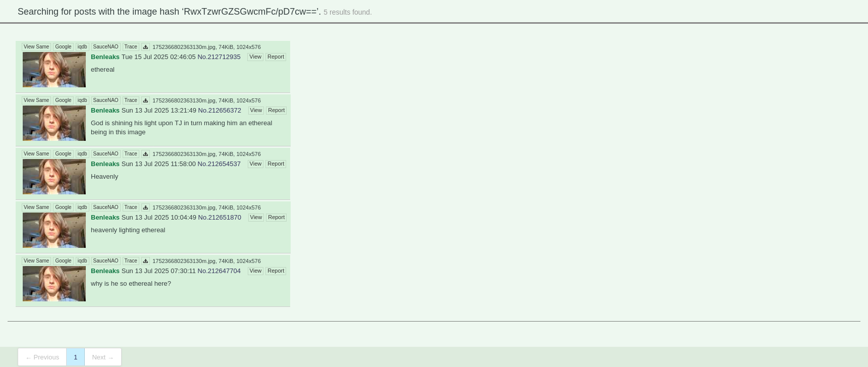Open SauceNAO for post No.212651870
The image size is (868, 367).
pos(105,207)
